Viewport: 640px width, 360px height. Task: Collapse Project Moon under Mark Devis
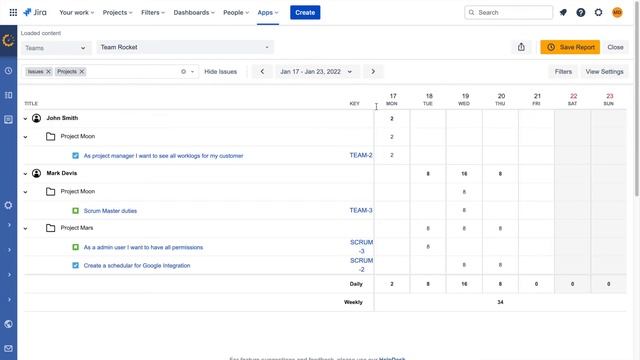25,192
